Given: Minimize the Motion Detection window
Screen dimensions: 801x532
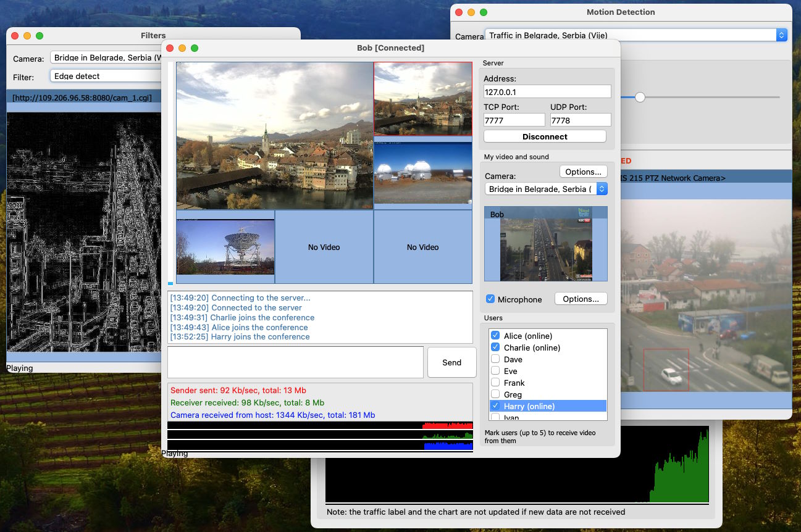Looking at the screenshot, I should tap(471, 12).
